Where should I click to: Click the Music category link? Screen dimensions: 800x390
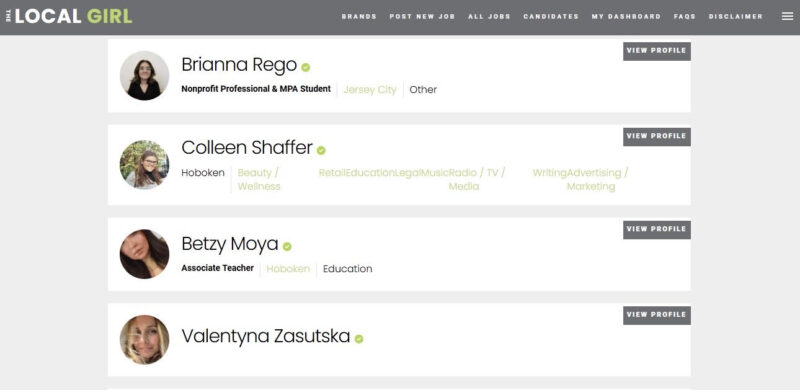[x=435, y=173]
